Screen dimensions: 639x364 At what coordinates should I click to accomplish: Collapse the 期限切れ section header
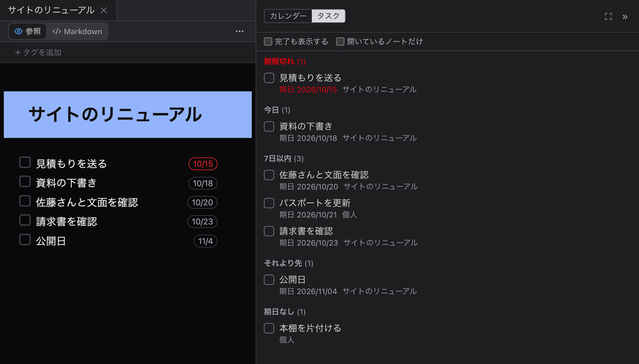[x=285, y=62]
